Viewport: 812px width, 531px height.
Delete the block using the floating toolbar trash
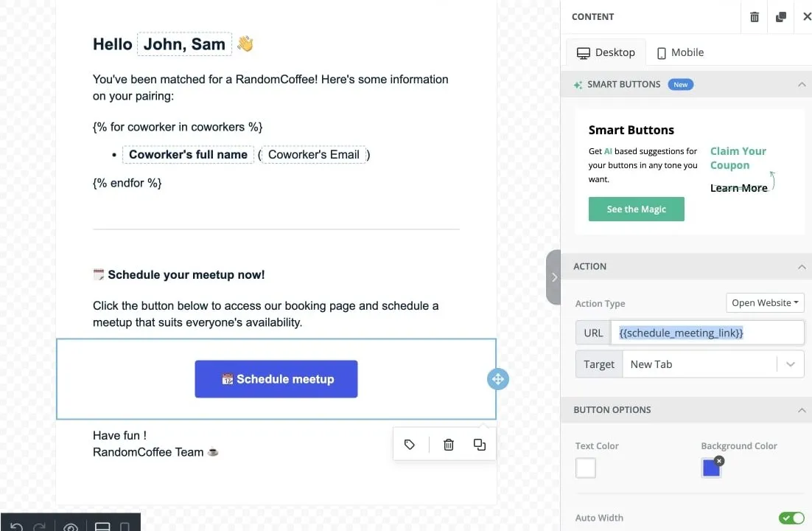click(x=449, y=445)
